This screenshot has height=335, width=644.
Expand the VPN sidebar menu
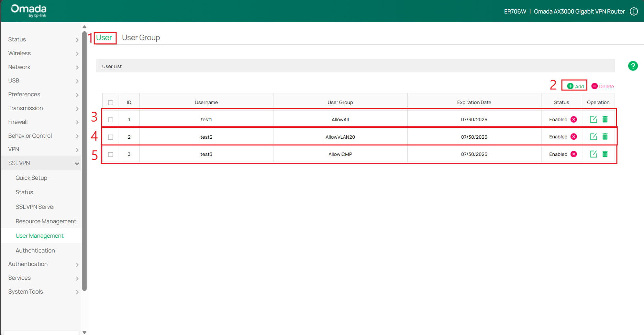(x=41, y=149)
